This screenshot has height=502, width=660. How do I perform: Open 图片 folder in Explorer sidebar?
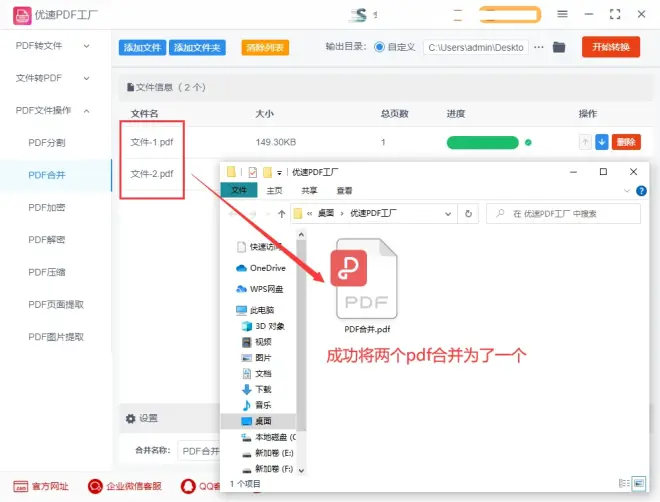tap(257, 358)
